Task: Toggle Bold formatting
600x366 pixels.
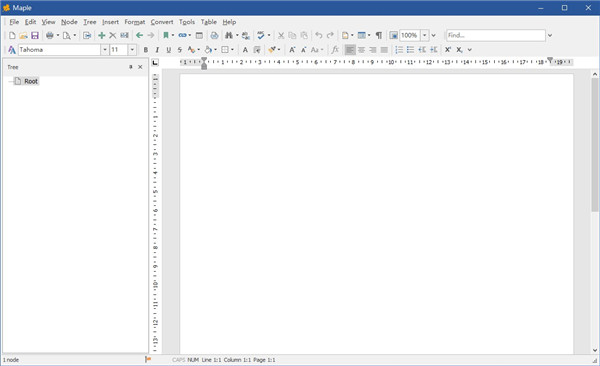Action: [145, 50]
